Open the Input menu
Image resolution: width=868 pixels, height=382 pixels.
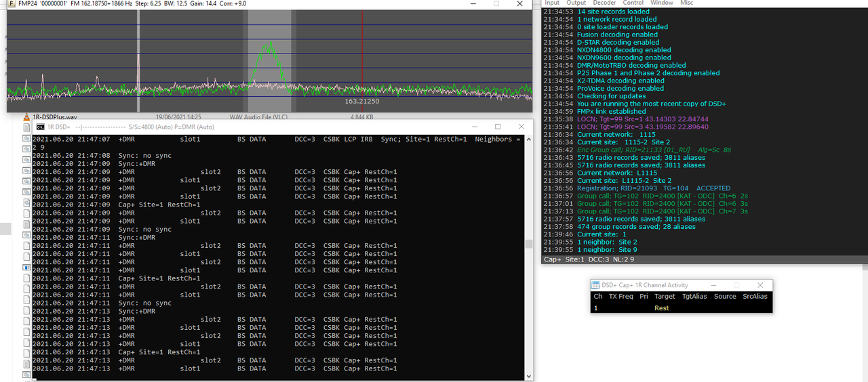tap(552, 3)
